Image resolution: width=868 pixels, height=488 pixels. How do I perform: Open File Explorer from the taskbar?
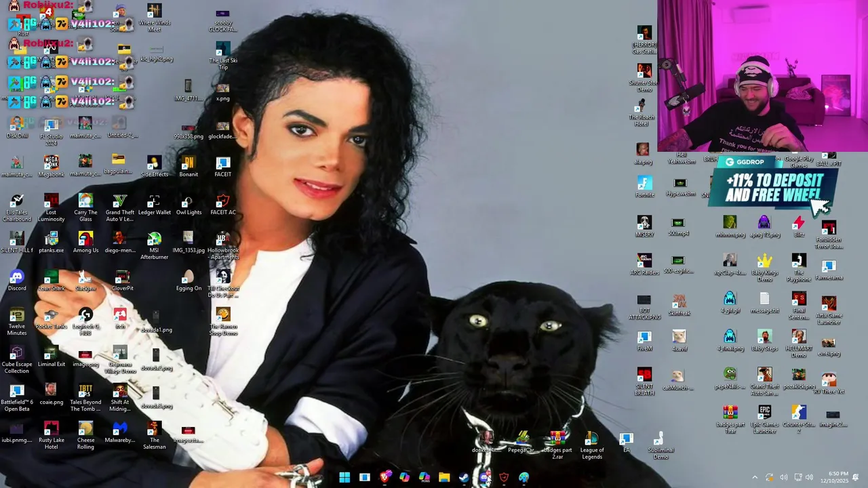(444, 478)
